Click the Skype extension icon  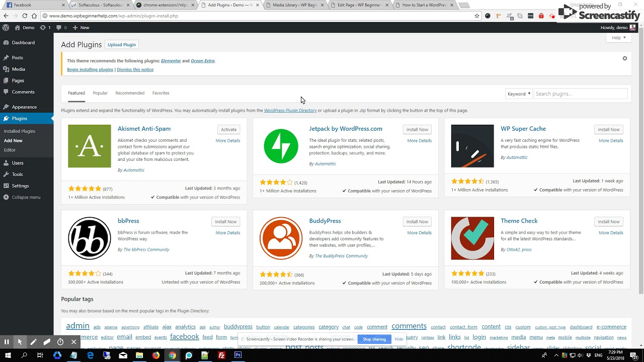[520, 16]
